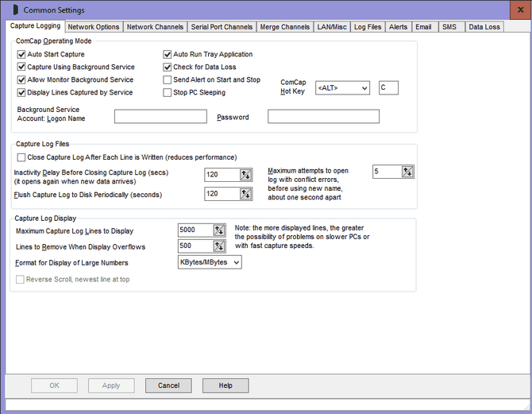Viewport: 532px width, 414px height.
Task: Click spinner icon for Flush Capture Log field
Action: coord(245,194)
